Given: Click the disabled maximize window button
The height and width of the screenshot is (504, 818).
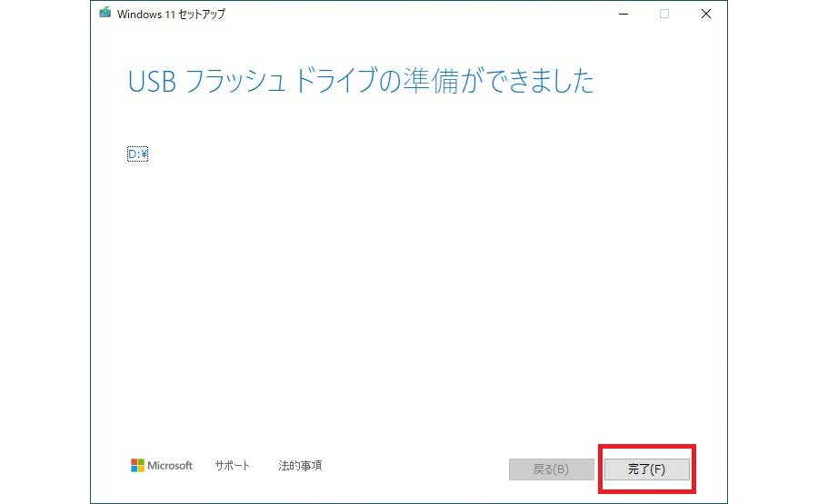Looking at the screenshot, I should [x=664, y=14].
